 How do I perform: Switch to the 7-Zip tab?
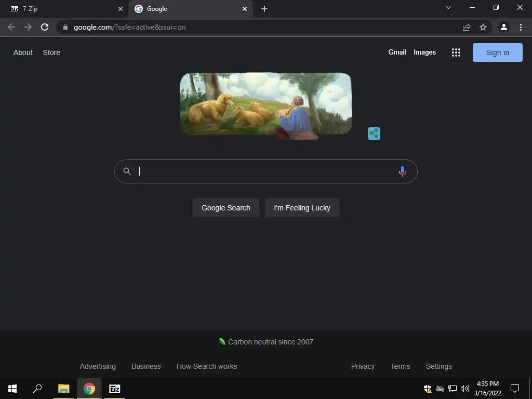(64, 9)
